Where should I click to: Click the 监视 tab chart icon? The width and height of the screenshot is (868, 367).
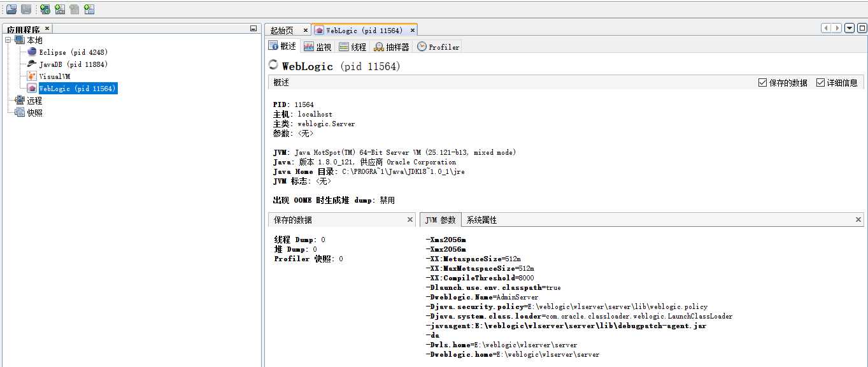click(308, 47)
